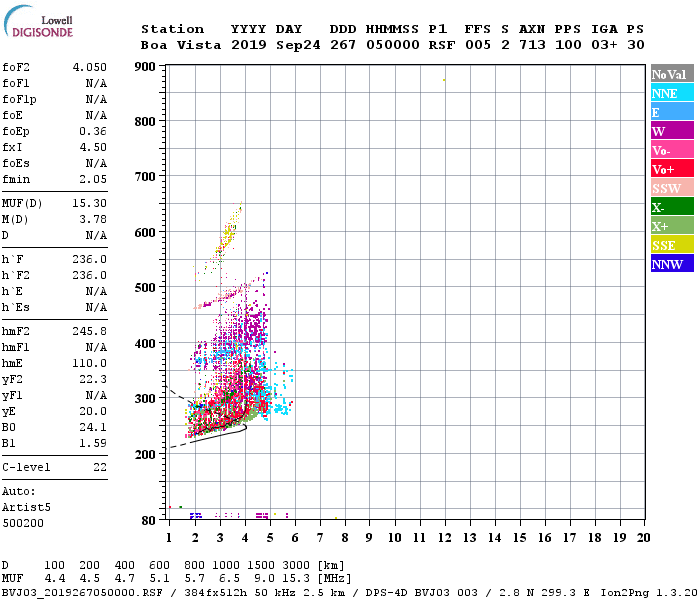
Task: Click the yE value 20.0
Action: tap(93, 412)
